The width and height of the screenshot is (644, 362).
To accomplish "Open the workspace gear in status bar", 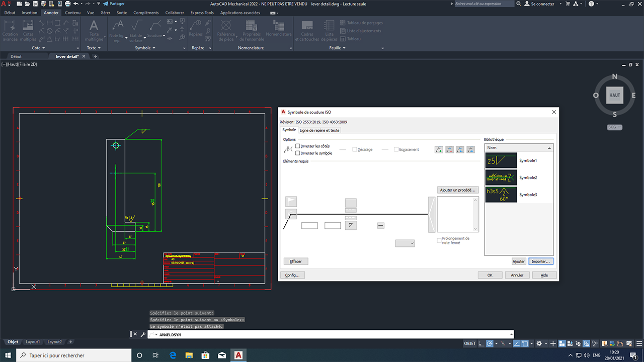I will tap(539, 343).
